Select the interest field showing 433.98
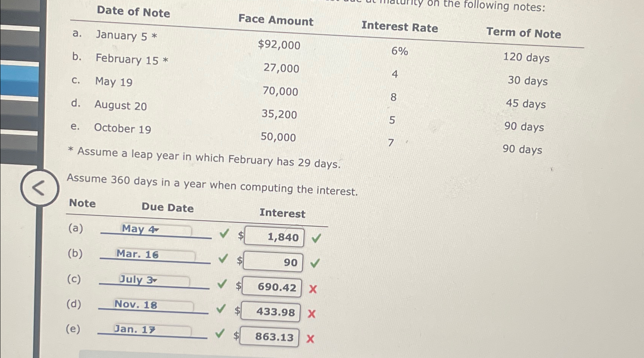The image size is (644, 358). 270,312
